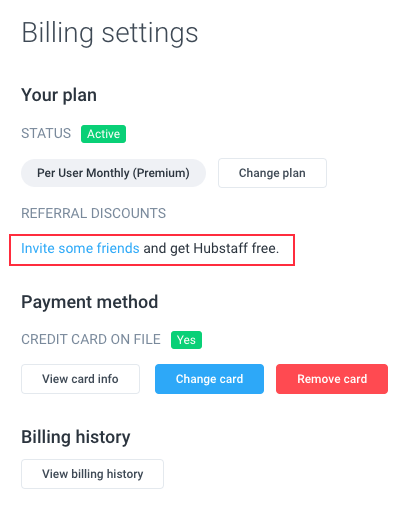Viewport: 410px width, 509px height.
Task: Click the word Premium in plan name
Action: point(161,173)
